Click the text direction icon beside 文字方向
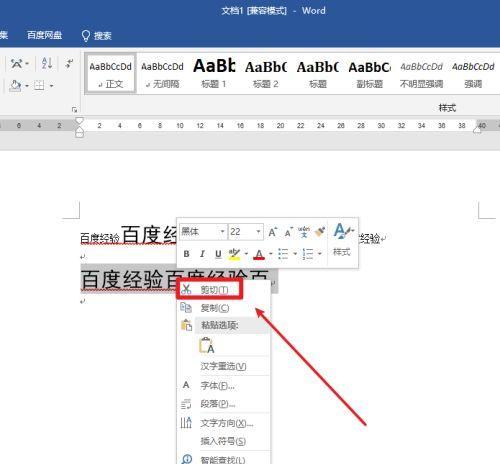The height and width of the screenshot is (464, 500). 186,423
